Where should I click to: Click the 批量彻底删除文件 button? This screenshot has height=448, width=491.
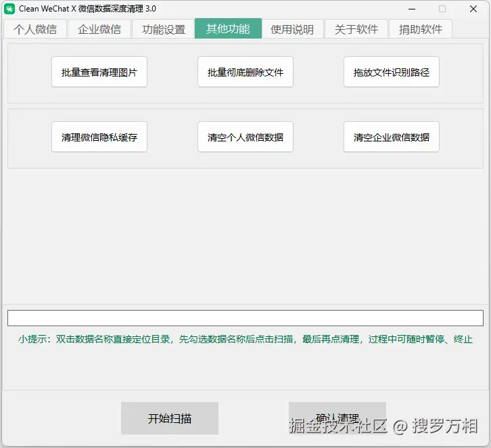point(245,72)
